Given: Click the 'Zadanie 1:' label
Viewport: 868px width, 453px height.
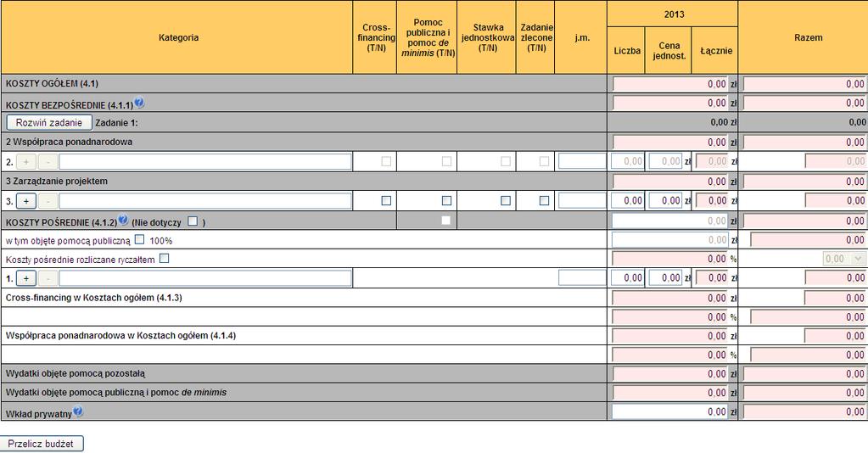Looking at the screenshot, I should point(116,122).
